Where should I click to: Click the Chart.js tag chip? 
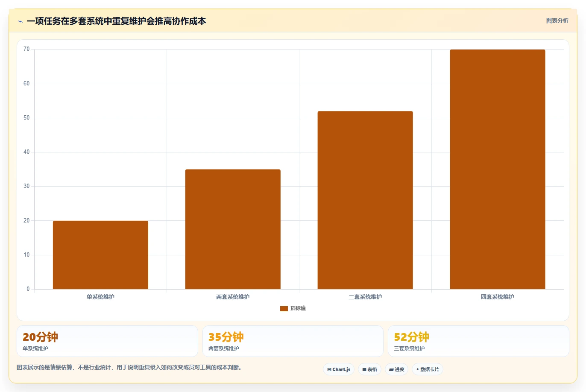339,369
